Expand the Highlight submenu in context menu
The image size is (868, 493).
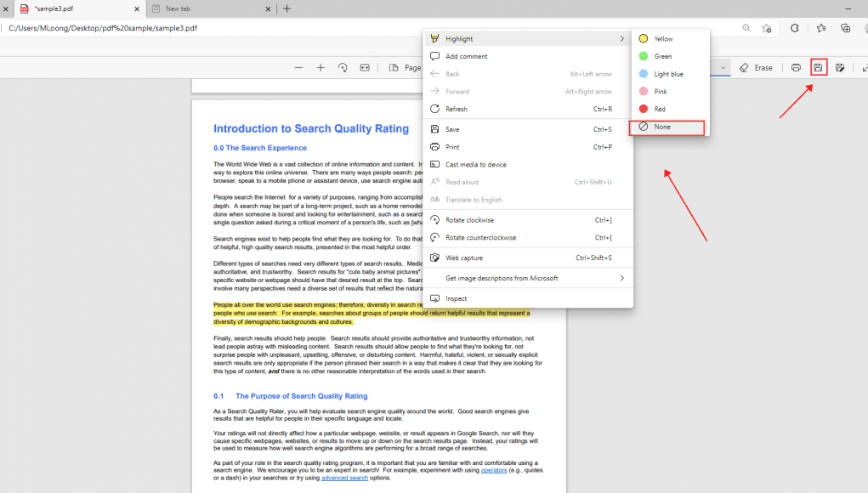(x=528, y=39)
